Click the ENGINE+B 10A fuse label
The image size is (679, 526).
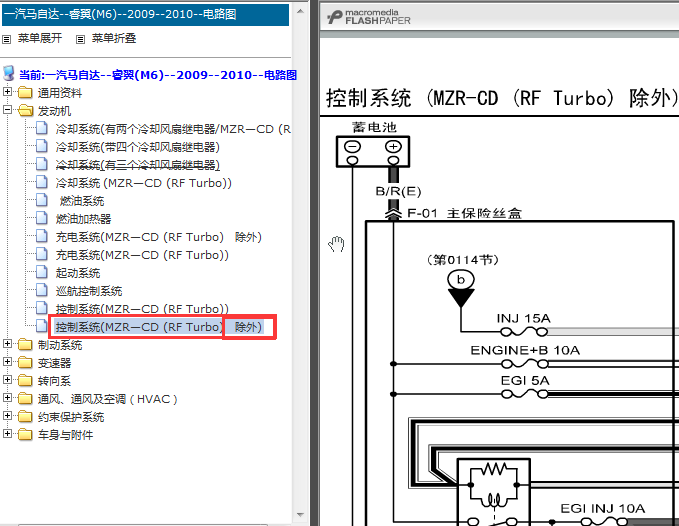tap(525, 350)
